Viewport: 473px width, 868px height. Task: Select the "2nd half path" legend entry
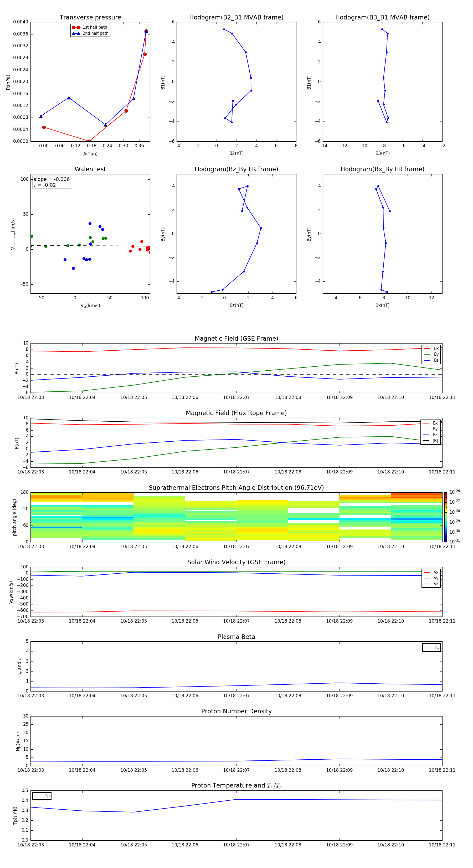click(90, 33)
